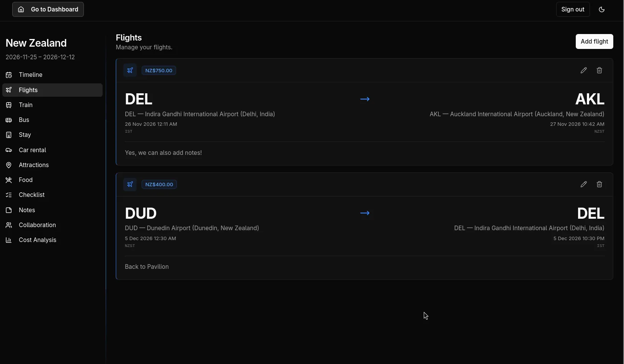The height and width of the screenshot is (364, 624).
Task: Open the Checklist page
Action: 31,195
